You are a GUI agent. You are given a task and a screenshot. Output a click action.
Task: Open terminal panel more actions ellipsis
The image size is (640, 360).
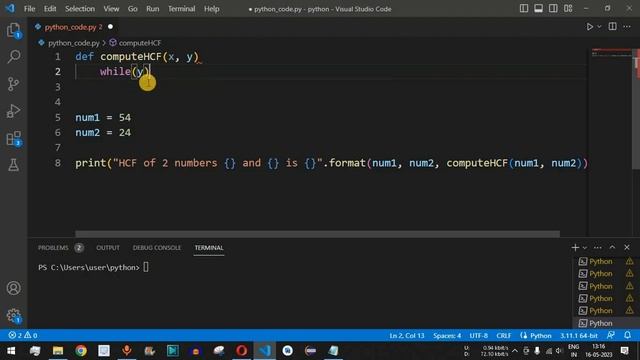click(598, 247)
